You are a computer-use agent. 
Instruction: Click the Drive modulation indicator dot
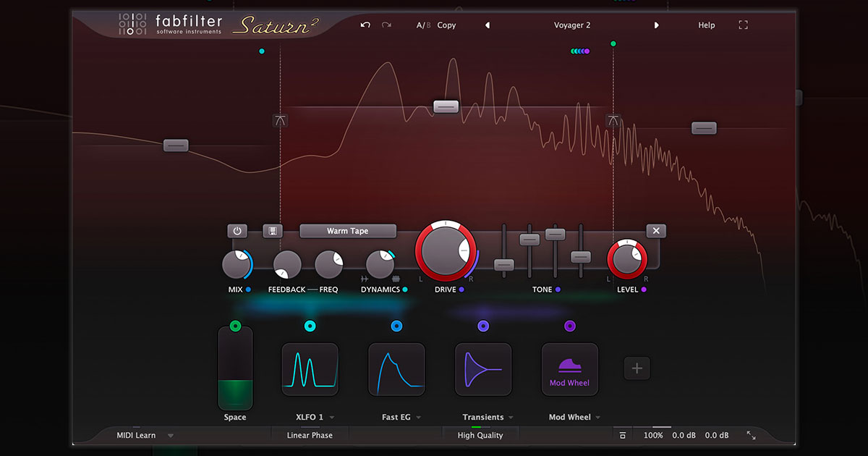coord(461,290)
